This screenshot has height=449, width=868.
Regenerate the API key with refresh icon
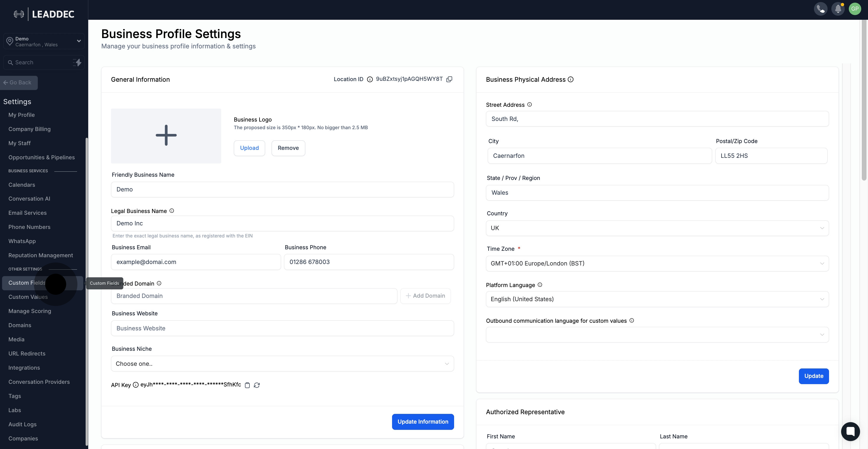257,385
